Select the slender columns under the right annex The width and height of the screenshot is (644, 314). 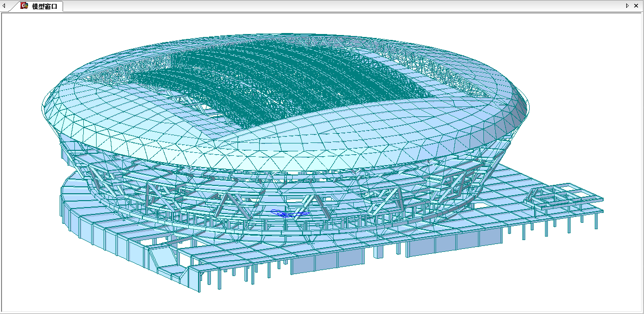click(x=569, y=224)
